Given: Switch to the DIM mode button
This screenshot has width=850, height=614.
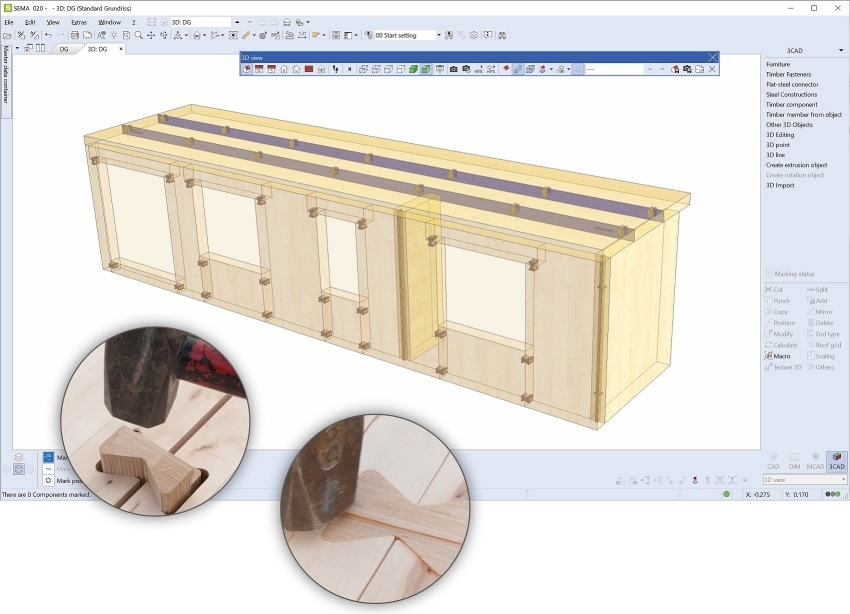Looking at the screenshot, I should coord(794,461).
